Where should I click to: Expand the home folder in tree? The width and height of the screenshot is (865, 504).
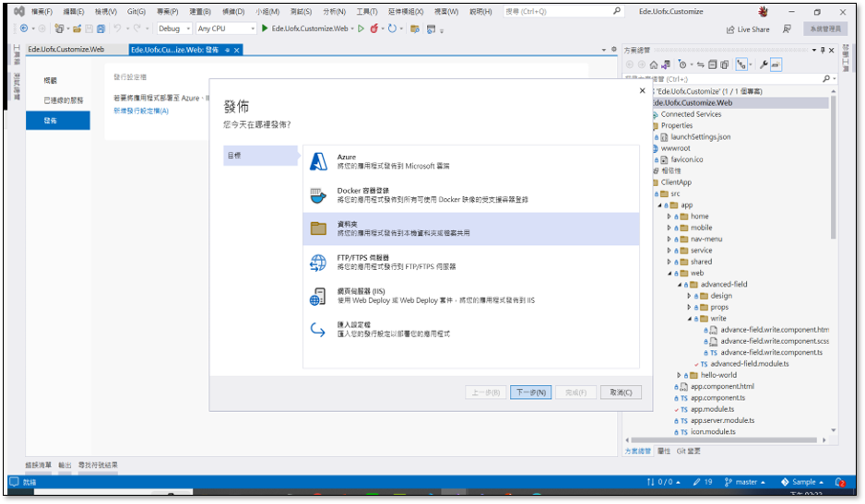point(669,217)
